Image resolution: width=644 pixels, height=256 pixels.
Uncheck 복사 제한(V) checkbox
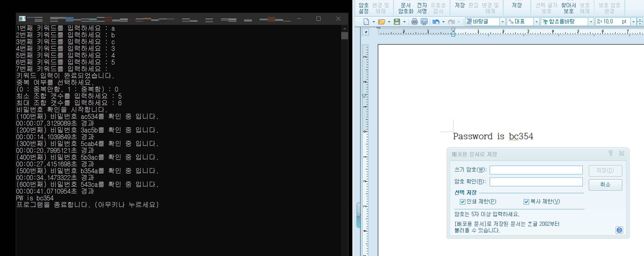526,202
